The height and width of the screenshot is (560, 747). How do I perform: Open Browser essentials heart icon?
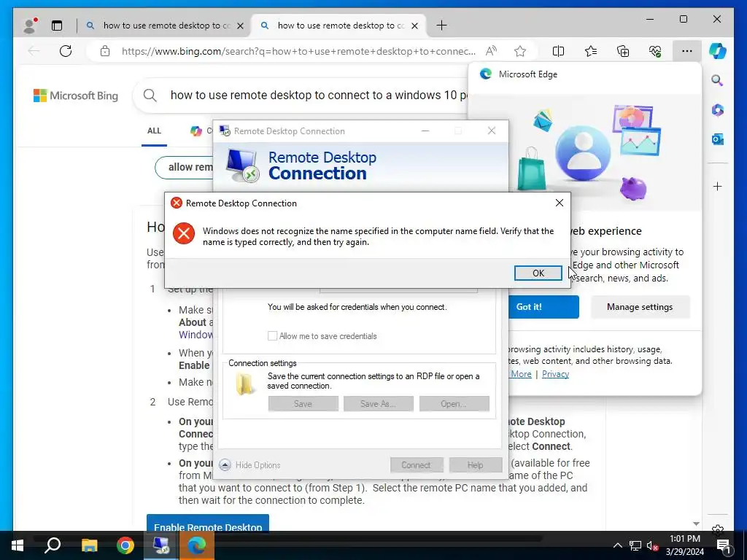click(655, 51)
